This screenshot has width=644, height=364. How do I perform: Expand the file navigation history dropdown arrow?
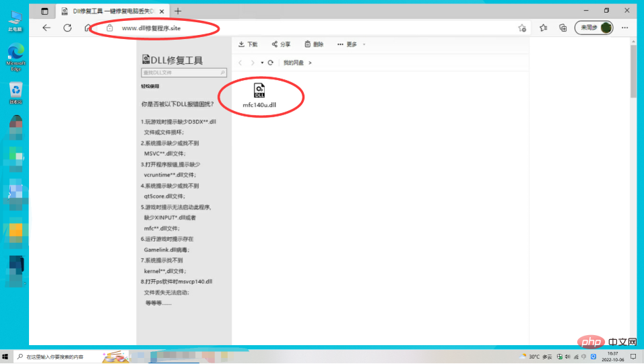point(262,63)
